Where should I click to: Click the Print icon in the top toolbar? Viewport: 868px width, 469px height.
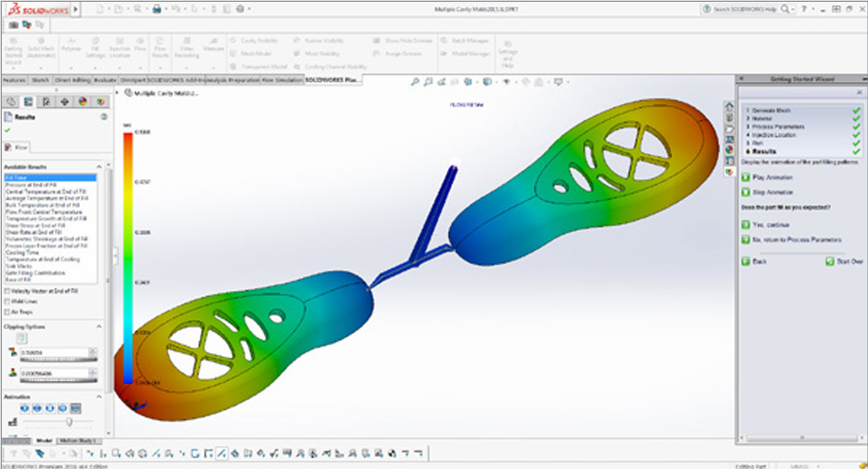coord(158,8)
